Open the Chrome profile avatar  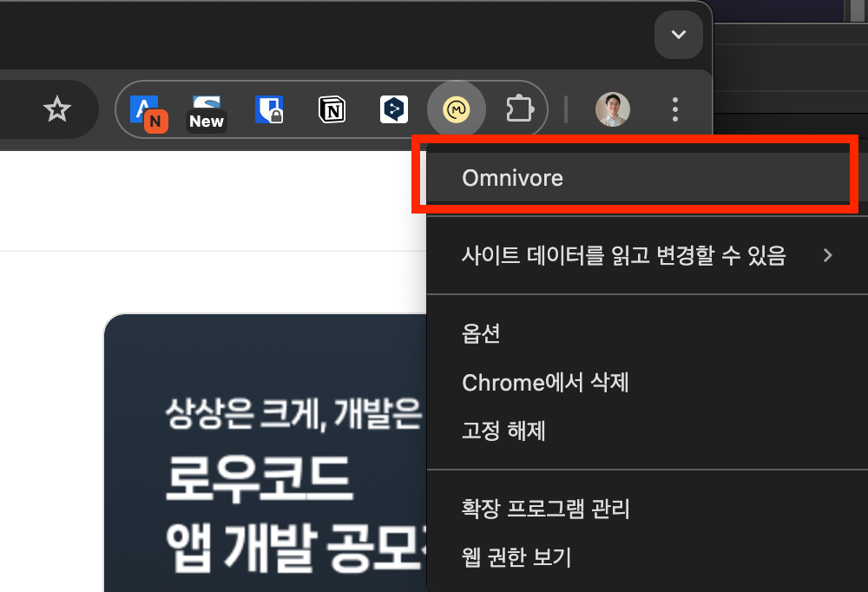tap(612, 109)
